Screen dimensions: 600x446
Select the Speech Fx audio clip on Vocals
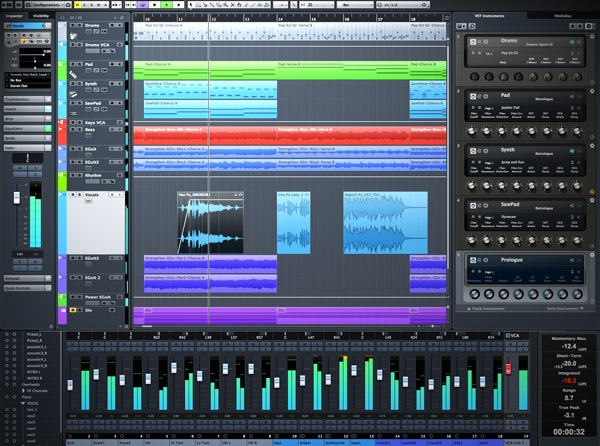pos(385,223)
